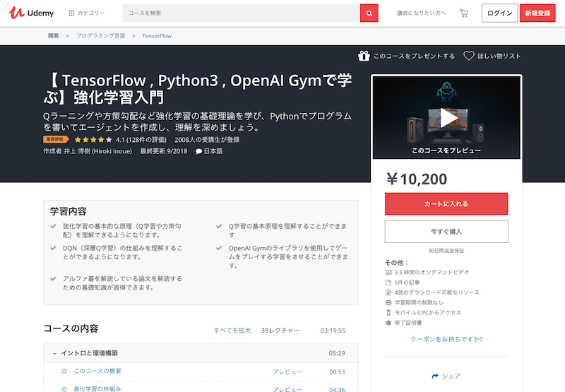Click the speech bubble language icon 日本語
The width and height of the screenshot is (565, 392).
pos(198,151)
